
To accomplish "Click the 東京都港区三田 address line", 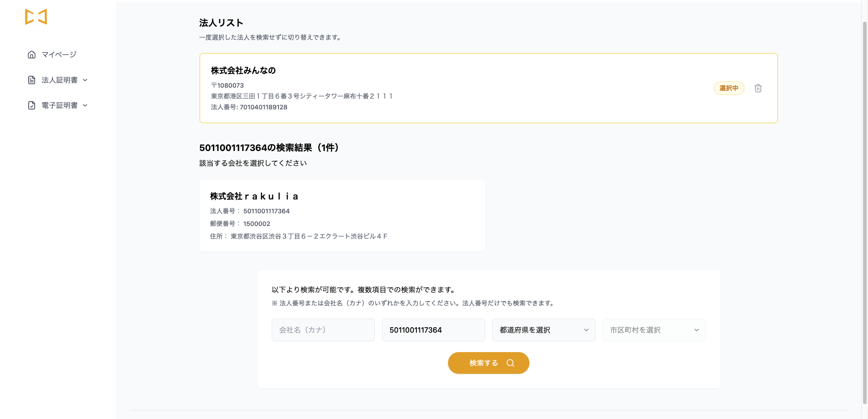I will point(302,96).
